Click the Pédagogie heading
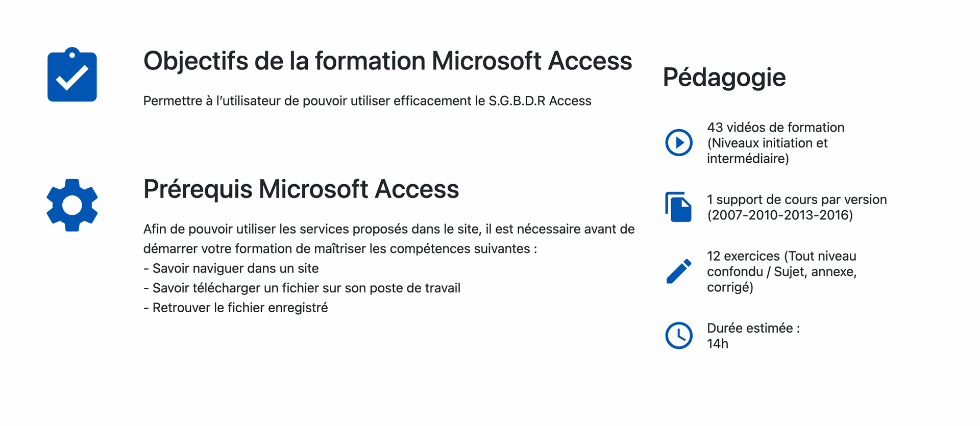Viewport: 980px width, 426px height. (724, 78)
